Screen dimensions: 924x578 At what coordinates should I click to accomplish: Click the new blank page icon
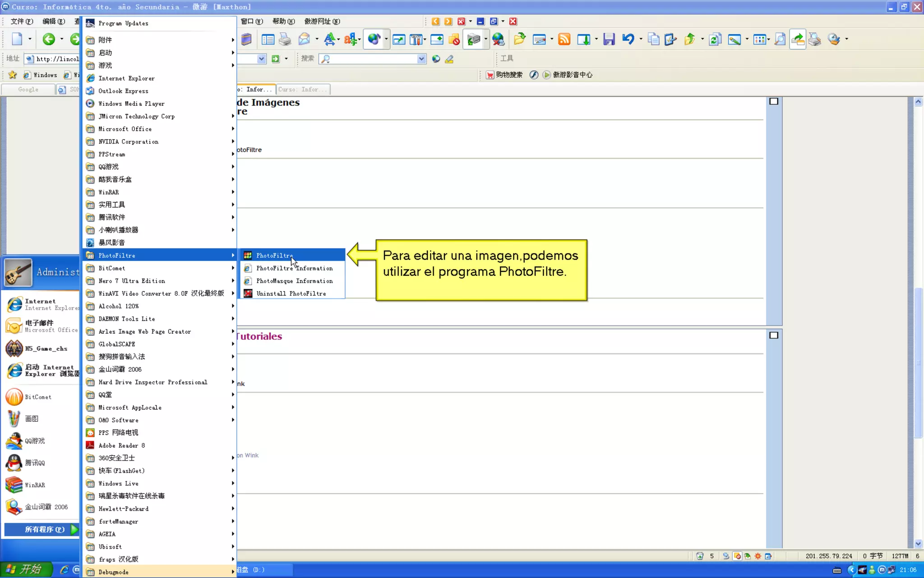click(x=17, y=39)
